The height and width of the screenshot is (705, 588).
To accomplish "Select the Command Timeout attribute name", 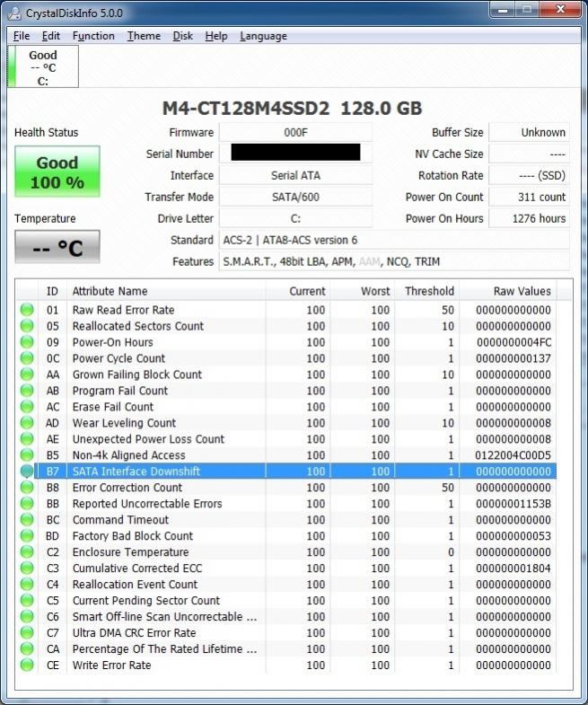I will (x=120, y=520).
